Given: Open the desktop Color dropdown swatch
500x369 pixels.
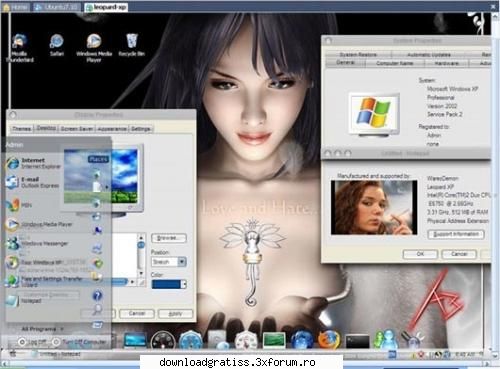Looking at the screenshot, I should 169,284.
